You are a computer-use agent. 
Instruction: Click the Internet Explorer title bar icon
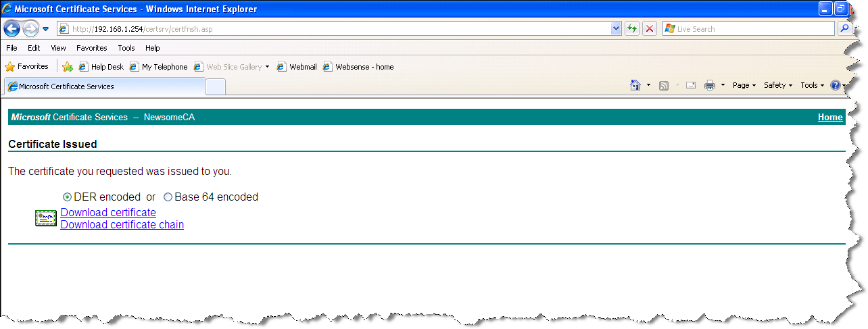[x=7, y=9]
